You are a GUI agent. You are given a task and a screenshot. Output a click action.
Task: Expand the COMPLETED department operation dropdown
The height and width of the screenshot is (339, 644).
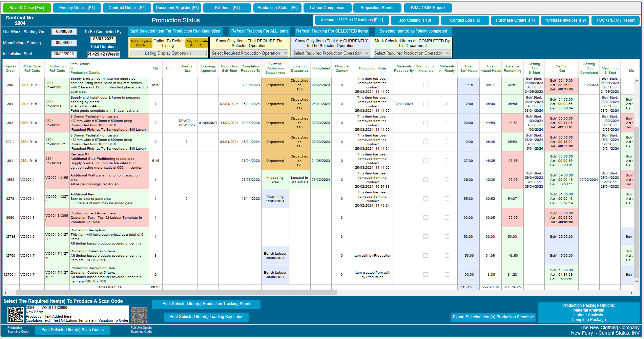coord(412,53)
